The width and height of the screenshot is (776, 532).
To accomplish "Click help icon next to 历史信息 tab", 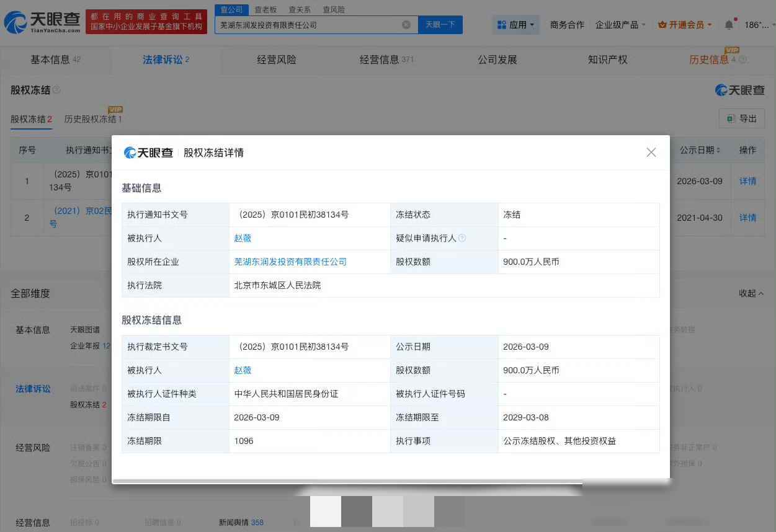I will tap(743, 60).
